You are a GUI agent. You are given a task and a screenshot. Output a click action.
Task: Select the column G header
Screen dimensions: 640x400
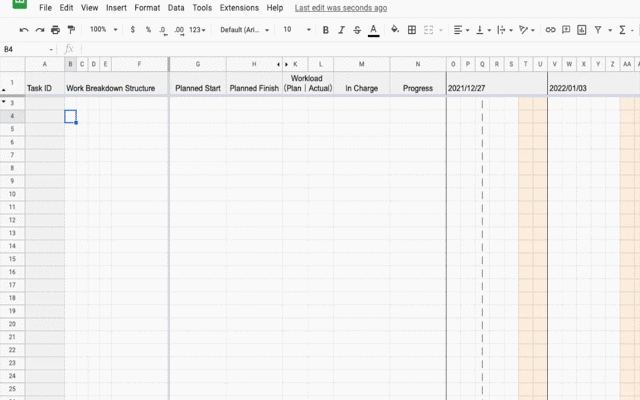198,64
